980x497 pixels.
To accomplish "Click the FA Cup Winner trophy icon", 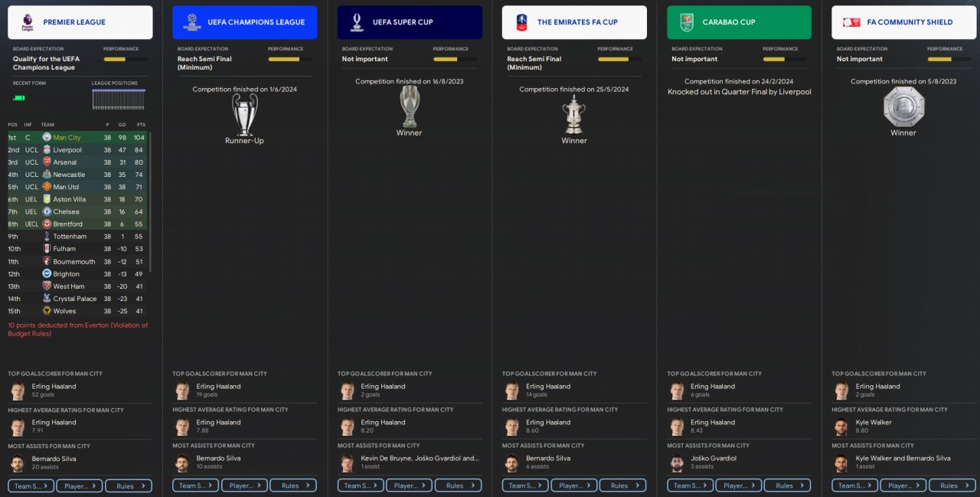I will [574, 115].
